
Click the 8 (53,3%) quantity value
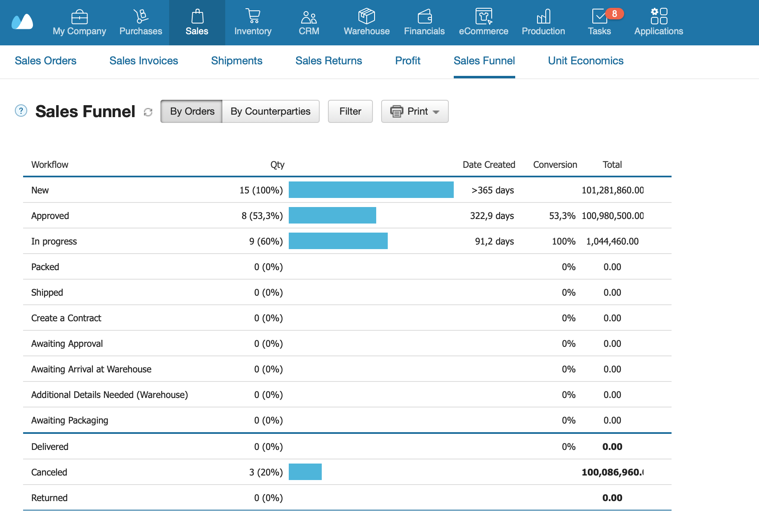[x=262, y=216]
